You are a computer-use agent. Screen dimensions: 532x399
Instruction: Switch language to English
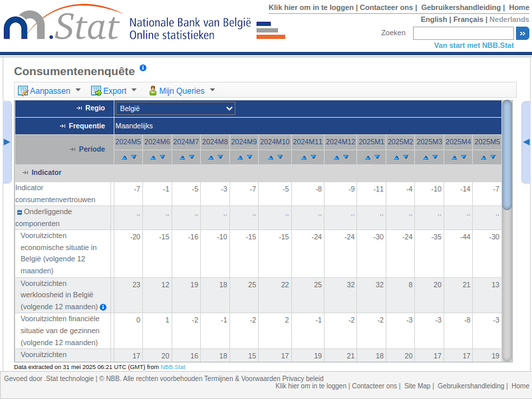point(434,19)
